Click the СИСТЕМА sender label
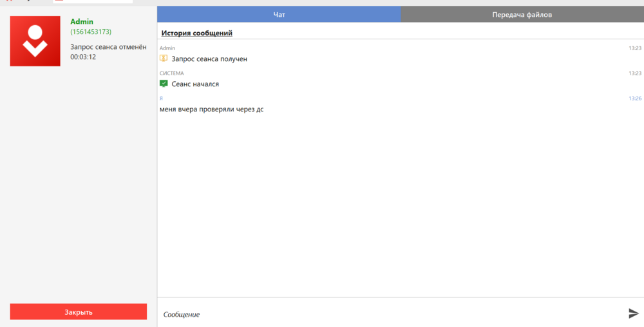 [171, 73]
